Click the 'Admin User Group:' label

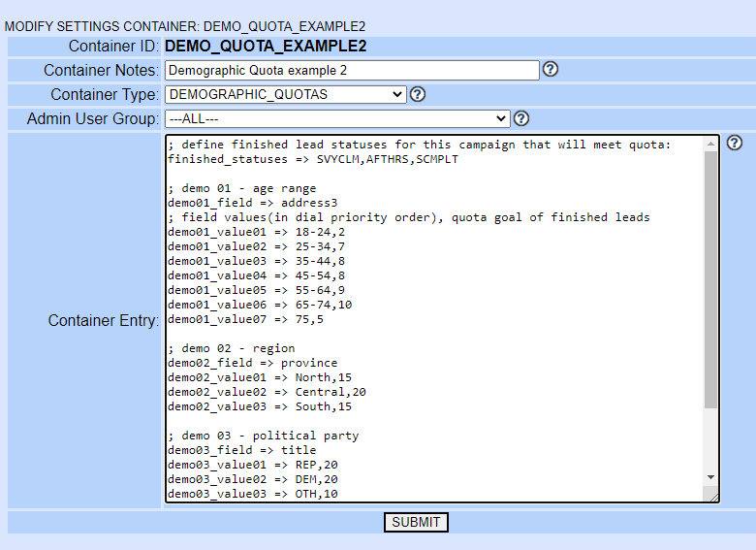point(93,118)
